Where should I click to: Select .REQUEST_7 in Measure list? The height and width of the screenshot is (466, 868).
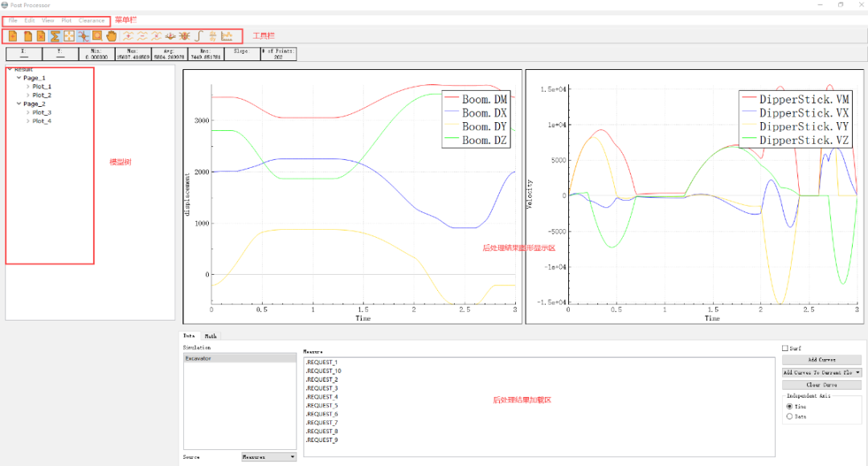pyautogui.click(x=321, y=423)
